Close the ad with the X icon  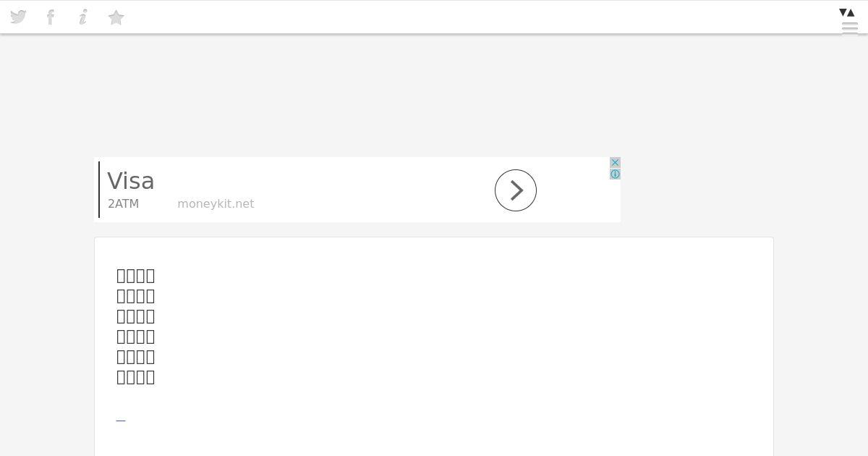click(615, 163)
